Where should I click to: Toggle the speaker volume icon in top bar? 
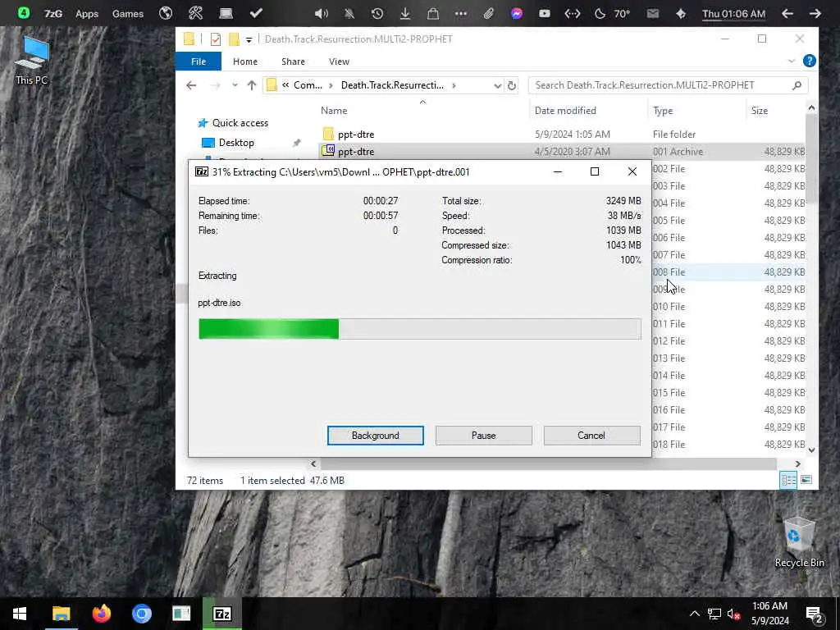(x=321, y=13)
